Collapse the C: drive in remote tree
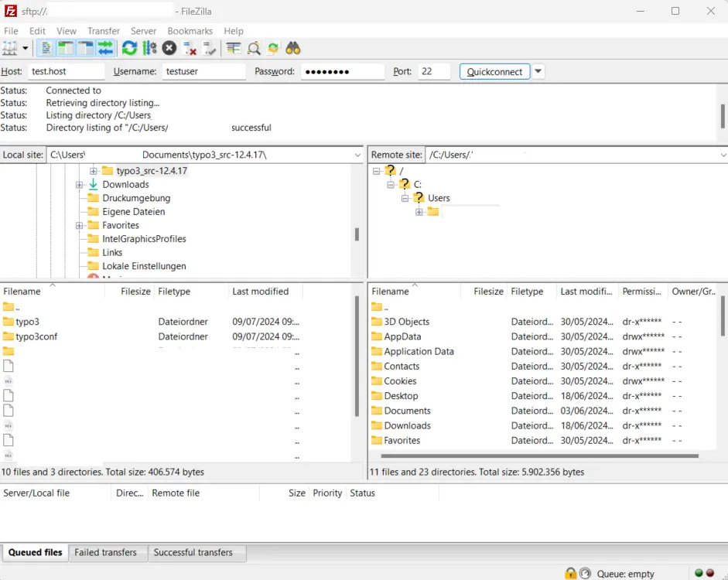Image resolution: width=728 pixels, height=580 pixels. [x=390, y=184]
